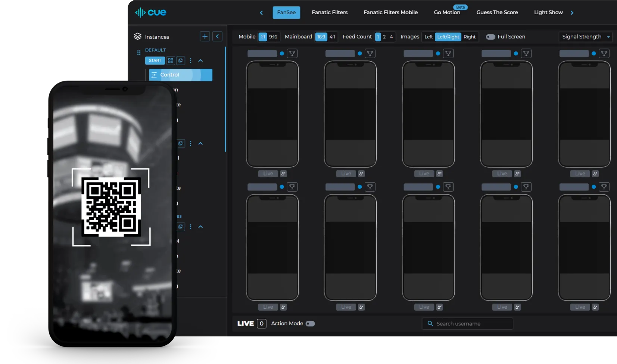Viewport: 617px width, 364px height.
Task: Click the trophy icon above the fifth top-row phone
Action: tap(604, 53)
